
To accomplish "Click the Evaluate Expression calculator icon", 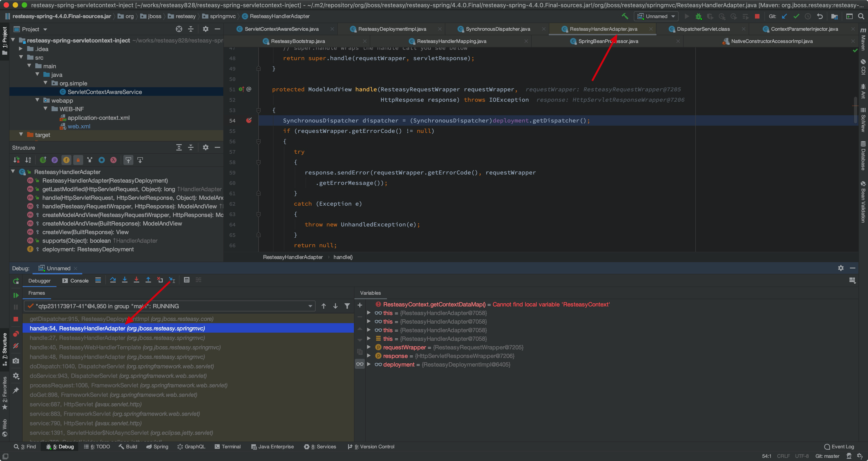I will coord(187,280).
